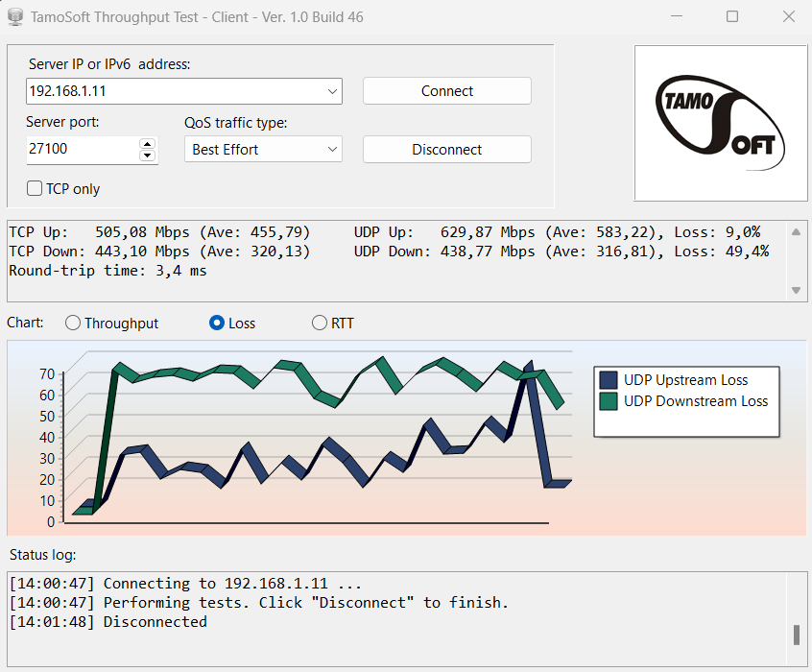Click UDP Downstream Loss legend swatch
812x672 pixels.
point(609,401)
